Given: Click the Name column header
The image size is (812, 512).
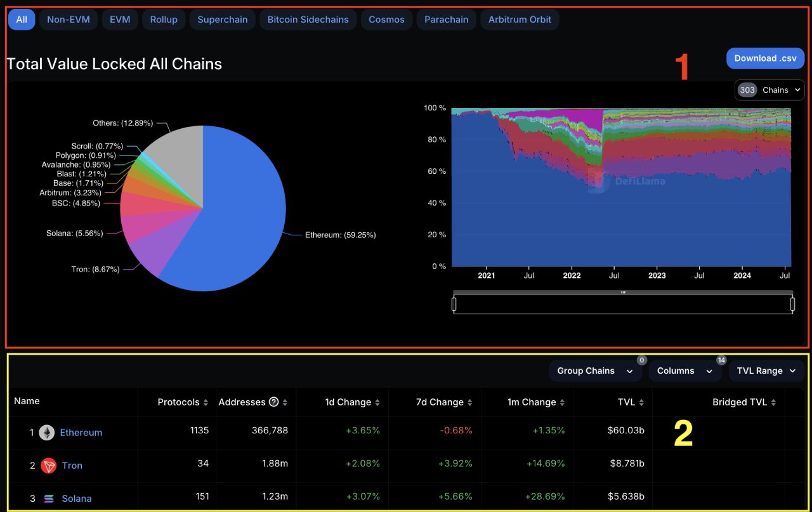Looking at the screenshot, I should [x=27, y=401].
